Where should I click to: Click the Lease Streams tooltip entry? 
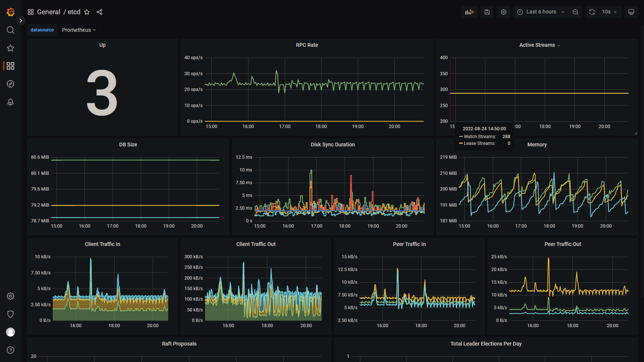tap(485, 143)
